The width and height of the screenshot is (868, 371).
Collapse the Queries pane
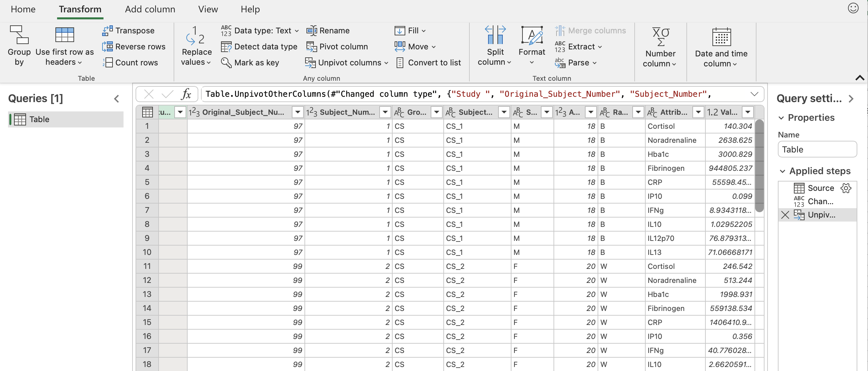coord(117,99)
